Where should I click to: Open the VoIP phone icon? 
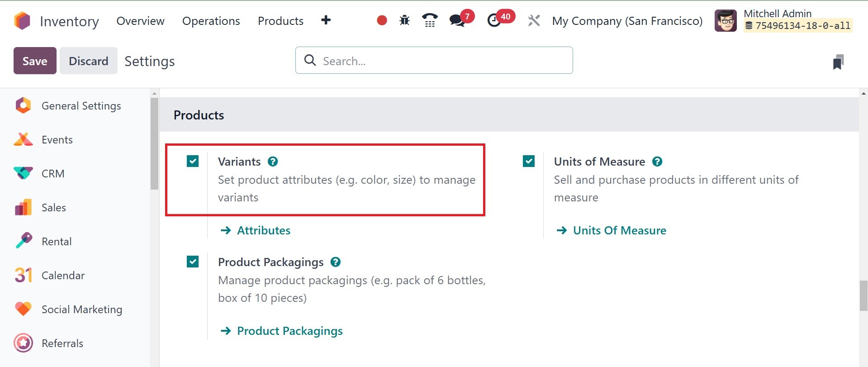pyautogui.click(x=430, y=20)
